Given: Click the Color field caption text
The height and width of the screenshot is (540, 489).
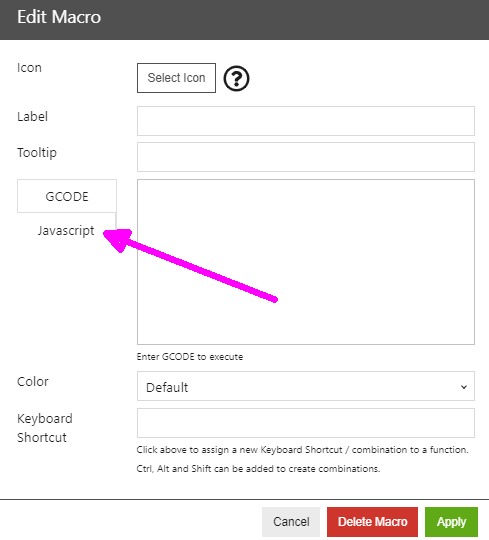Looking at the screenshot, I should click(x=33, y=382).
